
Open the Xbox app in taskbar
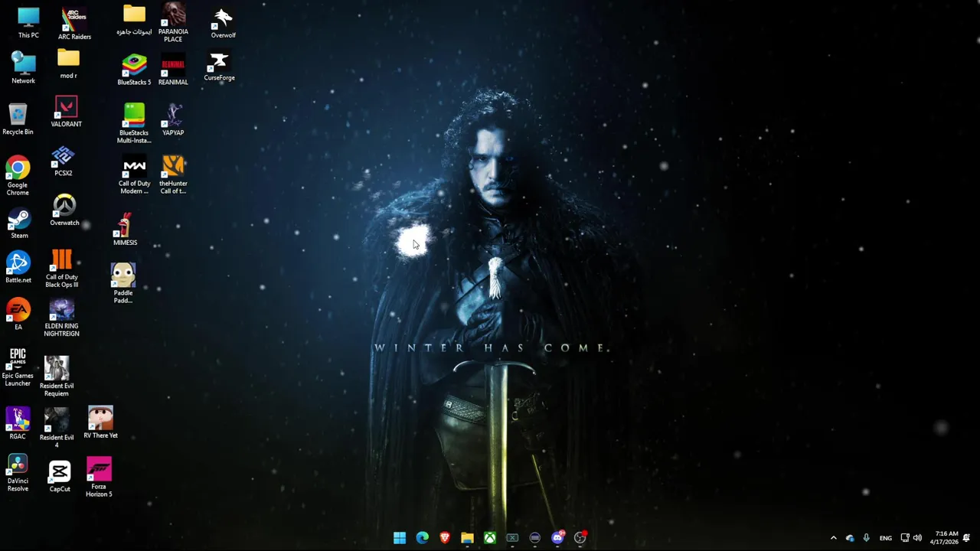tap(490, 538)
